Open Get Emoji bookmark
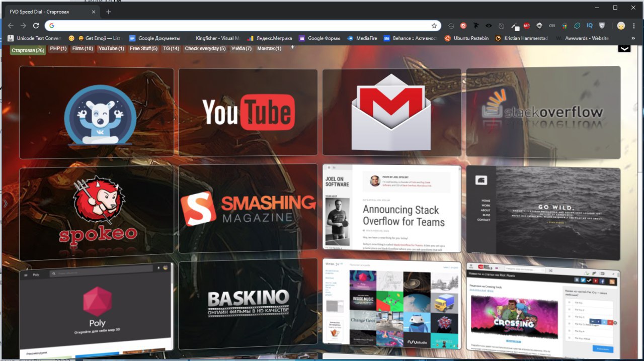644x361 pixels. click(x=95, y=38)
